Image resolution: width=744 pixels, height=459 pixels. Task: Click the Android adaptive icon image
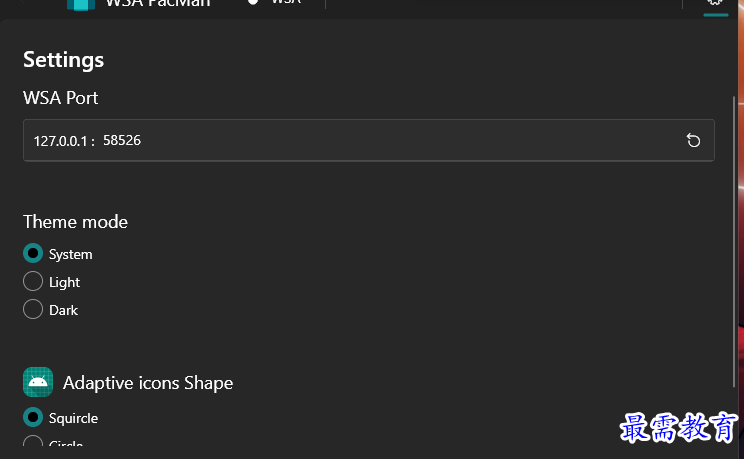(38, 382)
